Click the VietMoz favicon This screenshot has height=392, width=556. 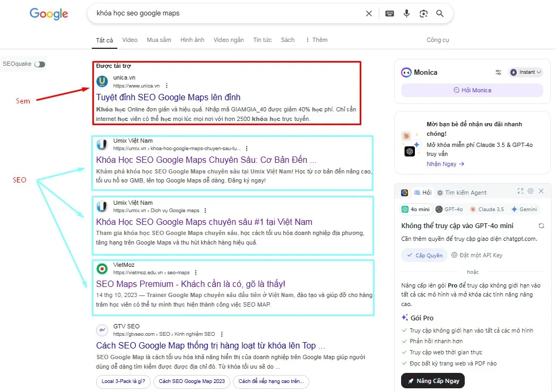click(x=102, y=268)
